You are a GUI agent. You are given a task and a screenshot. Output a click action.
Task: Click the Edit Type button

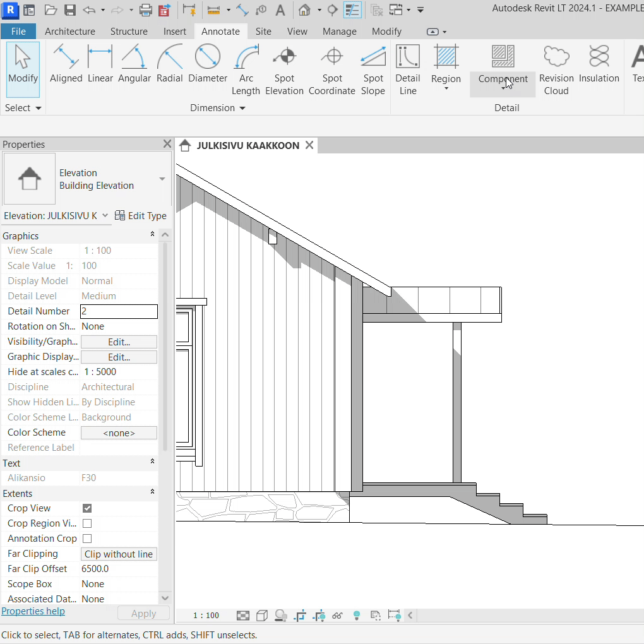[141, 216]
